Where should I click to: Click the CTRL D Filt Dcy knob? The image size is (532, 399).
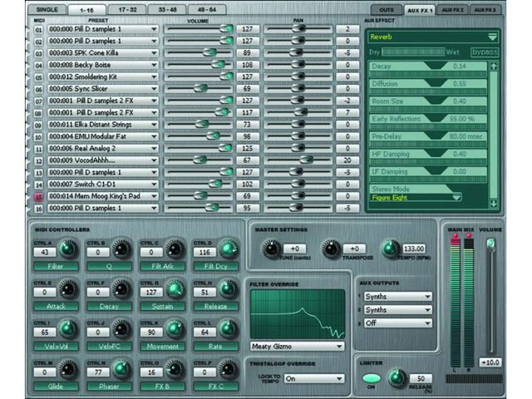pyautogui.click(x=228, y=249)
